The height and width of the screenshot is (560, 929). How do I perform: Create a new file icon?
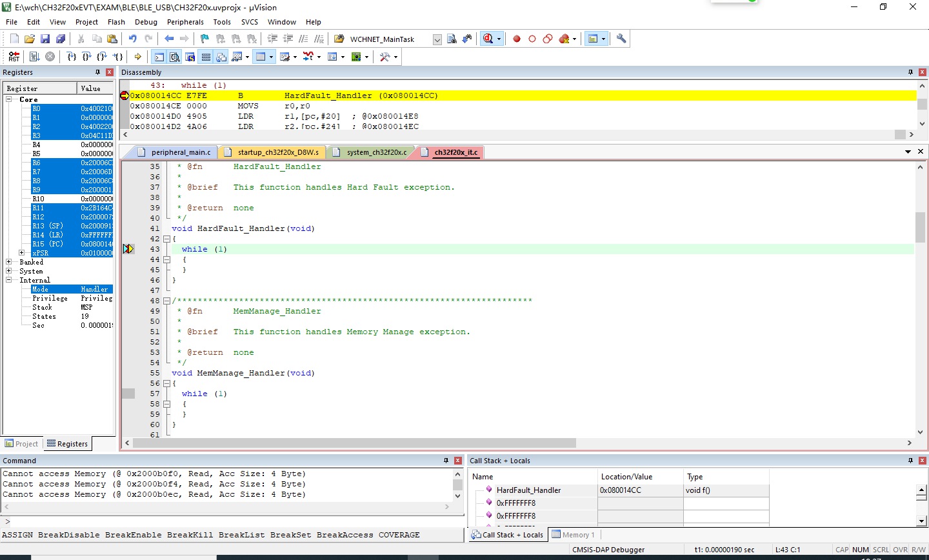[x=14, y=39]
